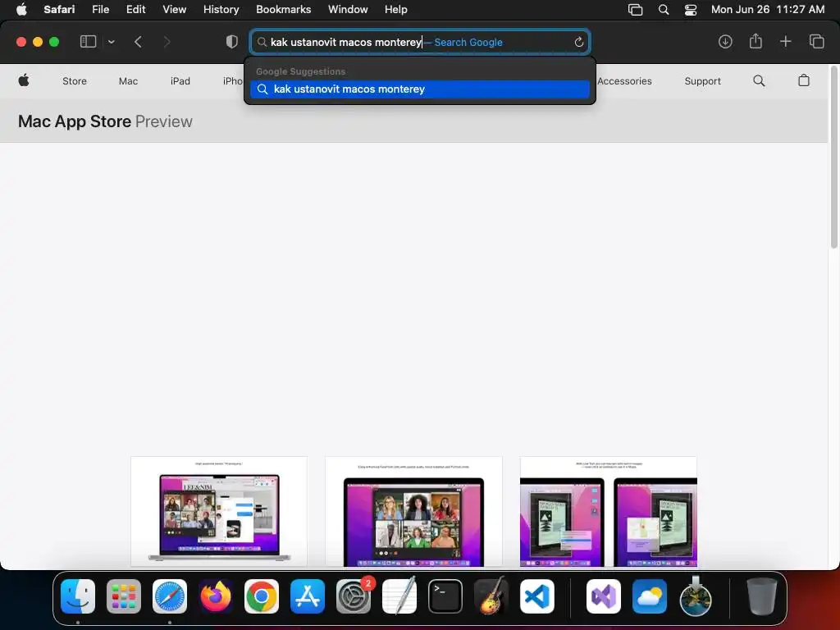View first screenshot thumbnail with MacBook
Viewport: 840px width, 630px height.
point(218,512)
